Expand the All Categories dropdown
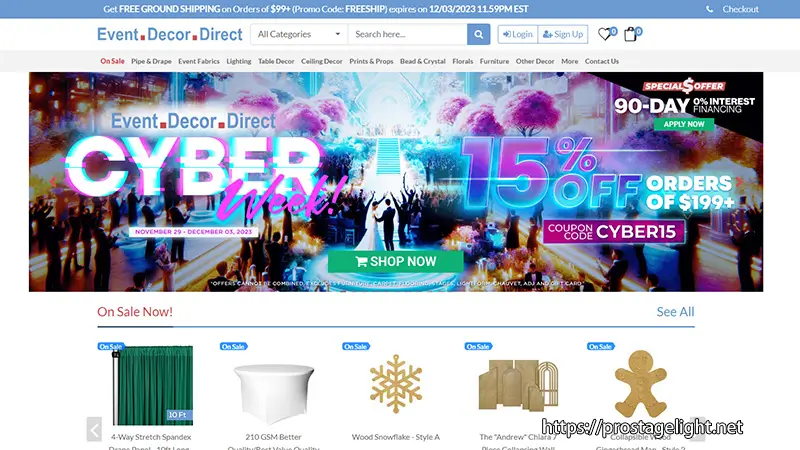800x450 pixels. point(299,34)
